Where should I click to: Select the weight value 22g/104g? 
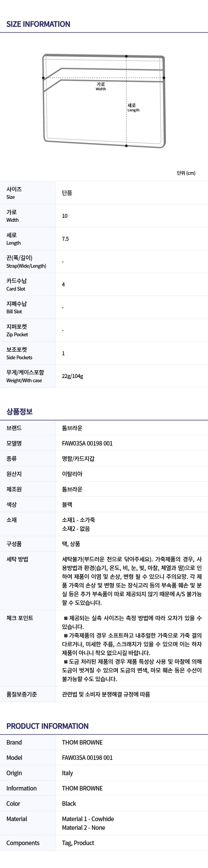coord(73,376)
